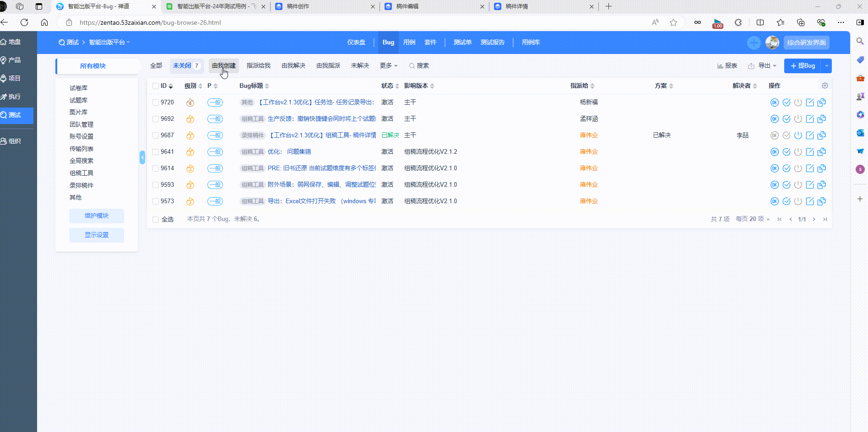Collapse the module sidebar with the arrow handle
This screenshot has width=868, height=432.
click(x=142, y=157)
